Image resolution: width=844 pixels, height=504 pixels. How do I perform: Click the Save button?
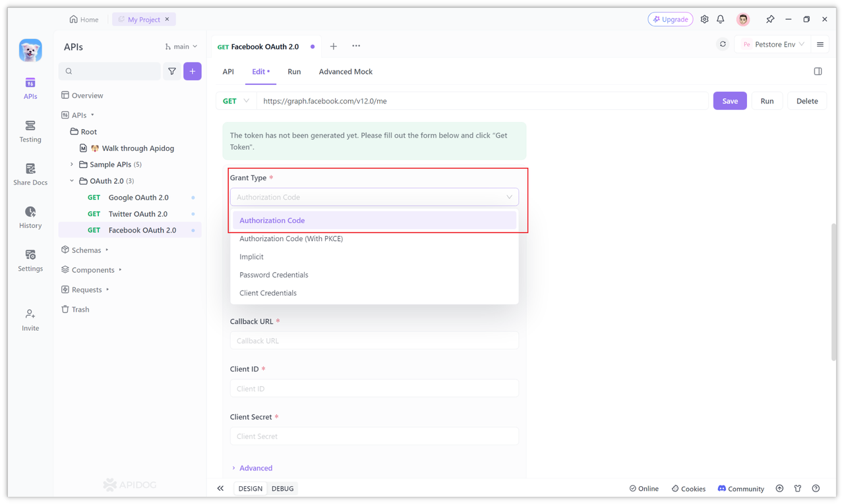pos(730,101)
